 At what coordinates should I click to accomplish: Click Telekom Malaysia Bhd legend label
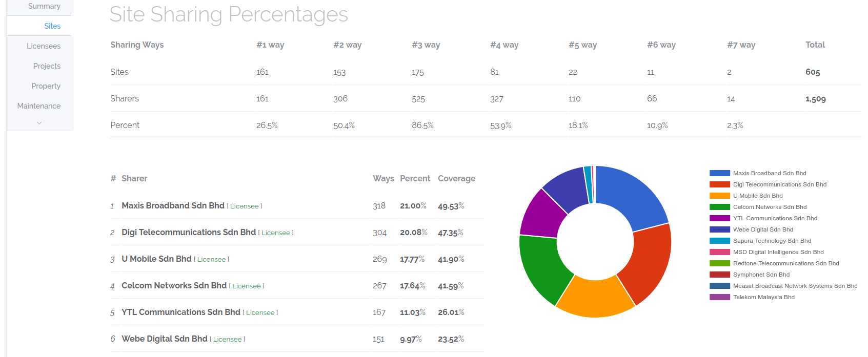[764, 297]
